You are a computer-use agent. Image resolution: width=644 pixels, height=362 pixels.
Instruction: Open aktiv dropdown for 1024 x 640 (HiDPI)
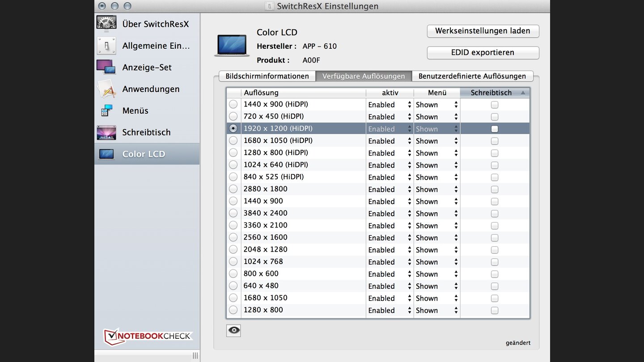[390, 165]
